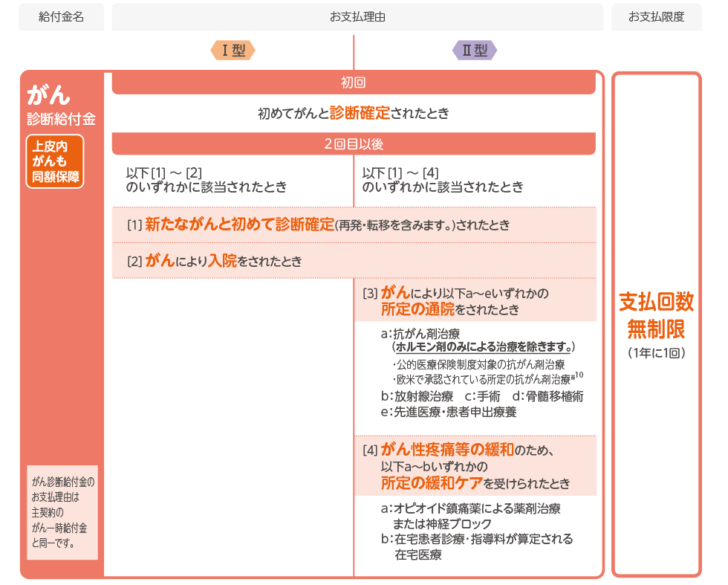Click underlined ホルモン剤のみによる治療を除きます note
728x585 pixels.
pos(484,346)
